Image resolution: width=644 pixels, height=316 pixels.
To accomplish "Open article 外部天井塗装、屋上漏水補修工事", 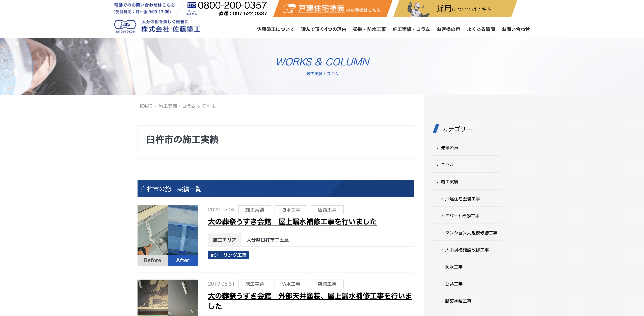I will [x=310, y=301].
